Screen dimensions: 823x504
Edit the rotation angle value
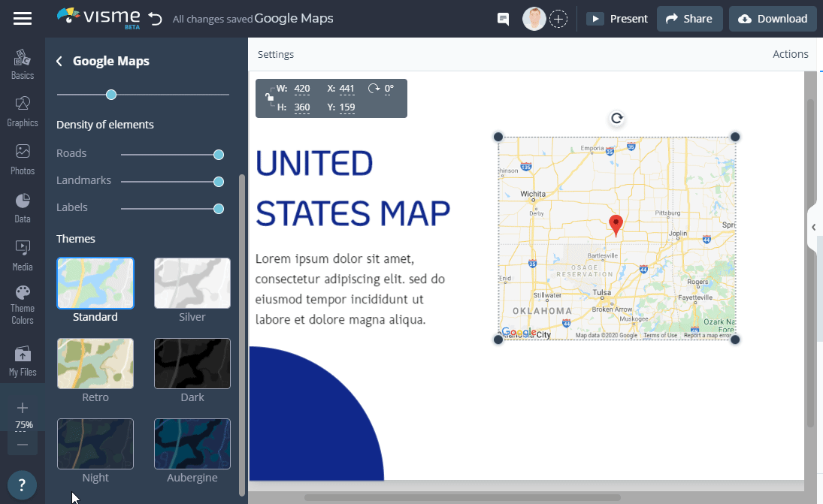click(x=389, y=89)
